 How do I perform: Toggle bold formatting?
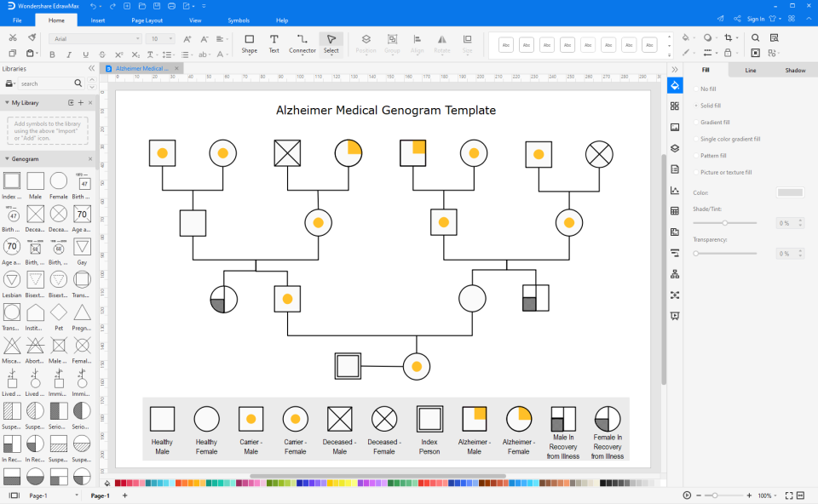pos(53,54)
